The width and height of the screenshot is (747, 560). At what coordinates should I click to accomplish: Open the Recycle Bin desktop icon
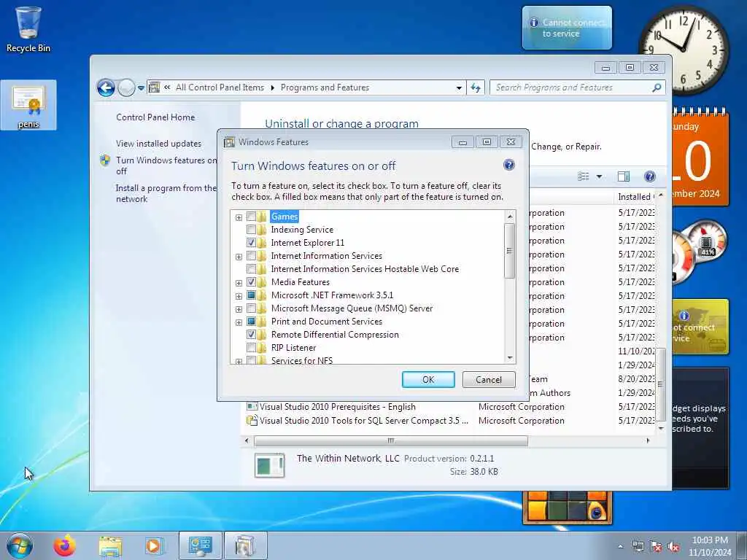28,29
